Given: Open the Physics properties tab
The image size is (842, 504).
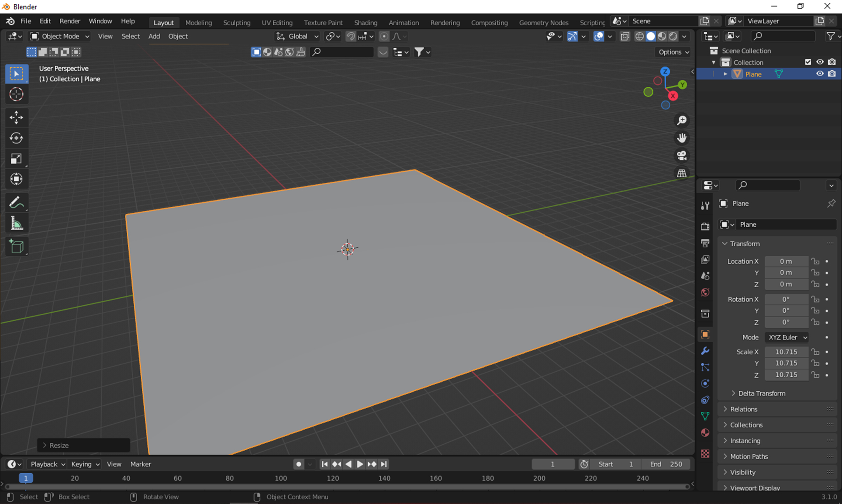Looking at the screenshot, I should (x=705, y=383).
